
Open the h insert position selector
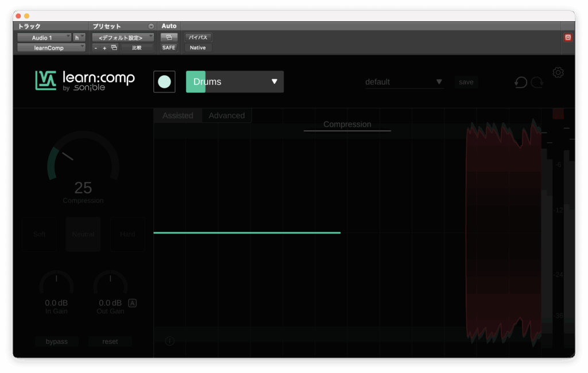pyautogui.click(x=79, y=37)
